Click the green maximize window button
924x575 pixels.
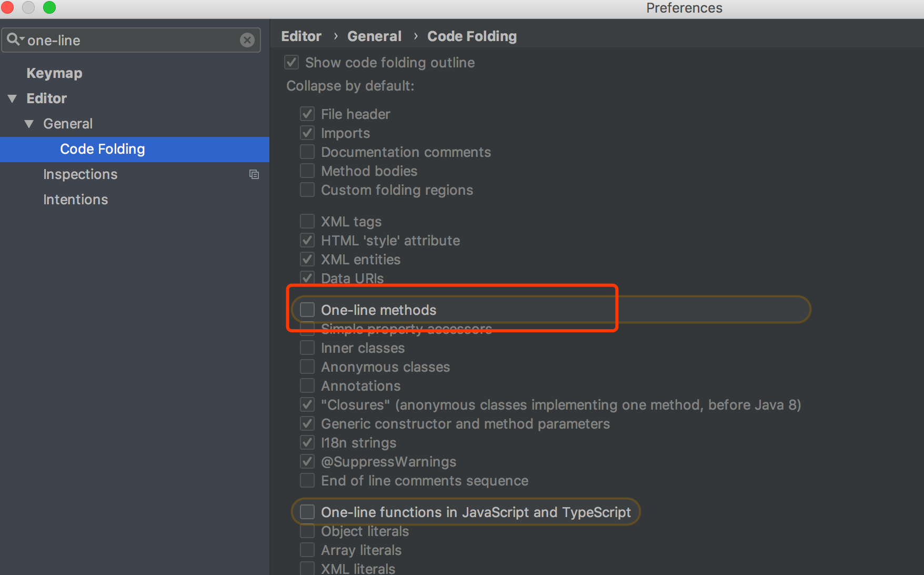49,7
